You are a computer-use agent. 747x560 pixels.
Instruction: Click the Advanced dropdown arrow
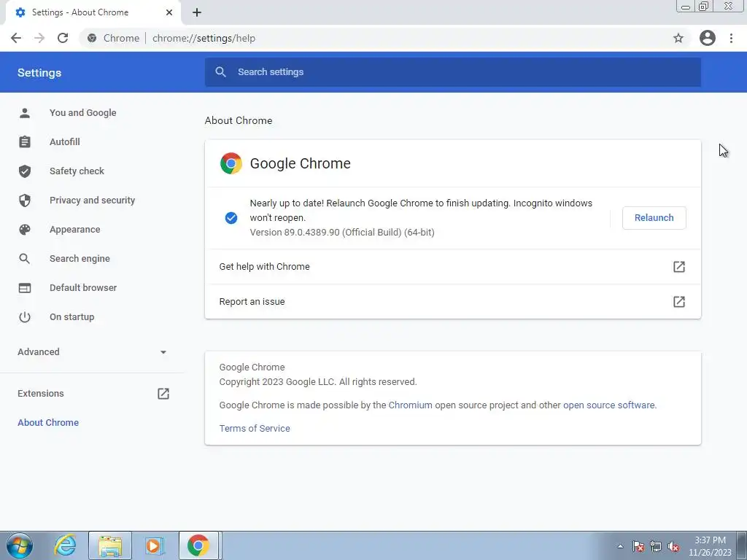point(163,352)
